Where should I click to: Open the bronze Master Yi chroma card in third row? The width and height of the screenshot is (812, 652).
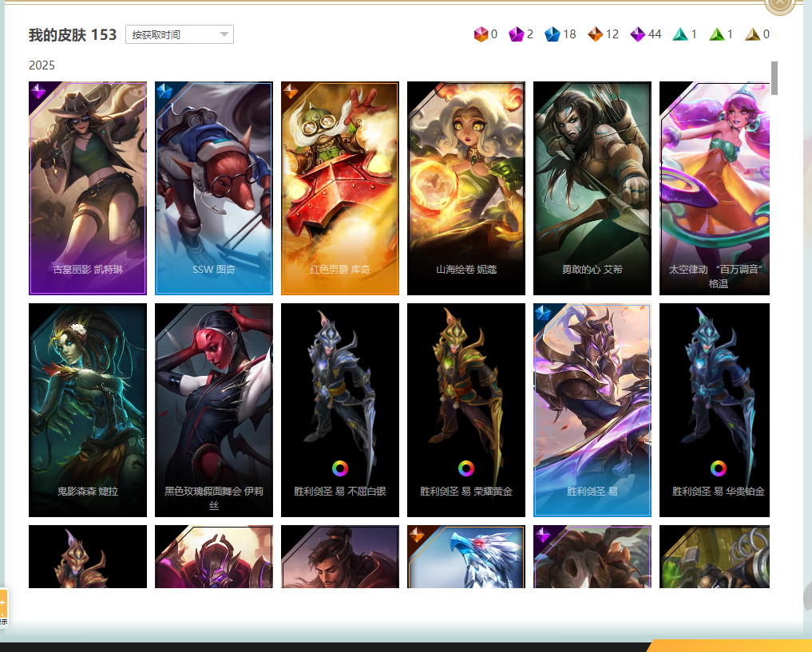click(88, 556)
